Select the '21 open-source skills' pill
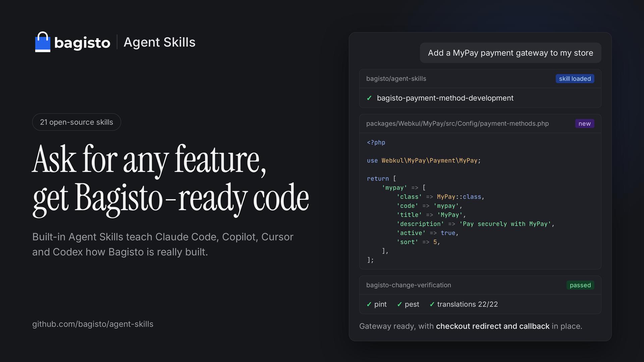The width and height of the screenshot is (644, 362). pyautogui.click(x=76, y=122)
